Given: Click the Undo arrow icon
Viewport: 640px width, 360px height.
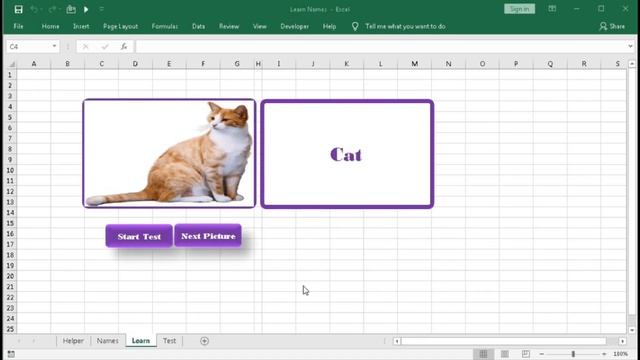Looking at the screenshot, I should [x=34, y=9].
